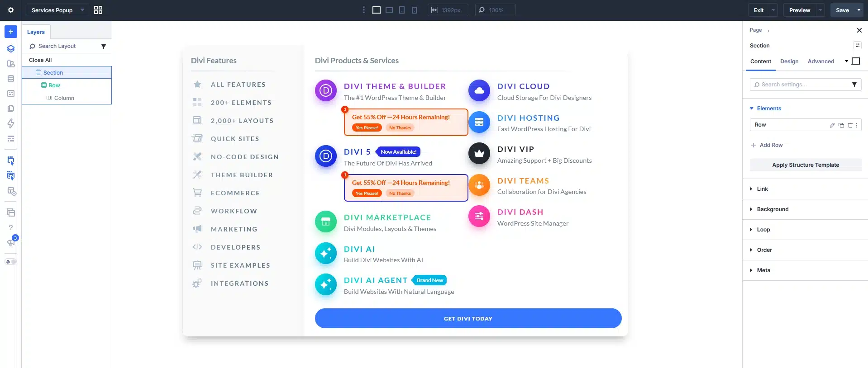Toggle the hover-select mode icon in sidebar

tap(11, 160)
